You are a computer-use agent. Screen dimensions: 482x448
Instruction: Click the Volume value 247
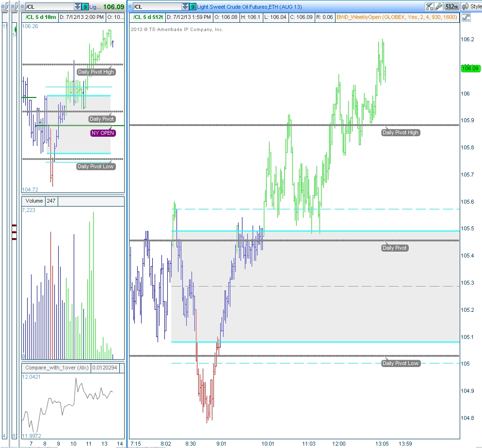[51, 201]
